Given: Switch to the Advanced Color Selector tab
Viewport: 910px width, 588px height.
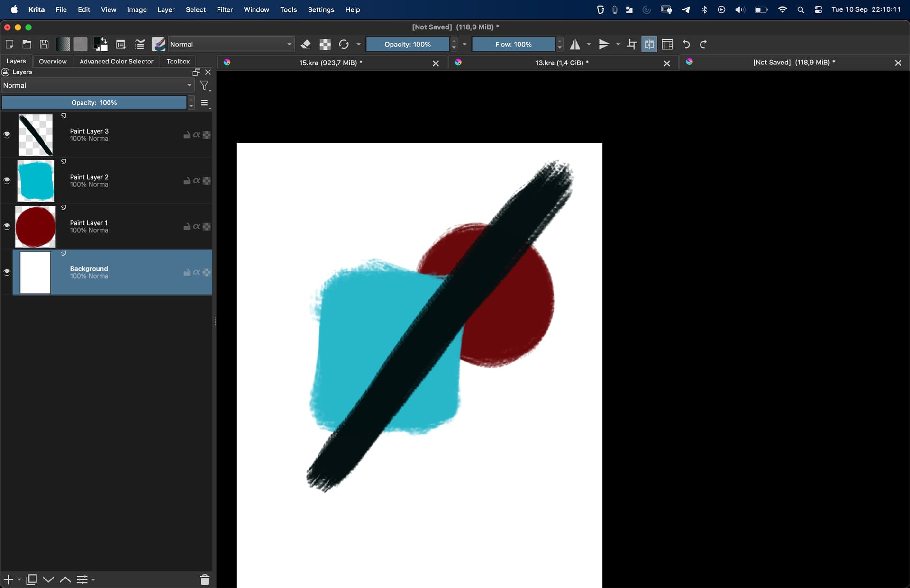Looking at the screenshot, I should [116, 62].
